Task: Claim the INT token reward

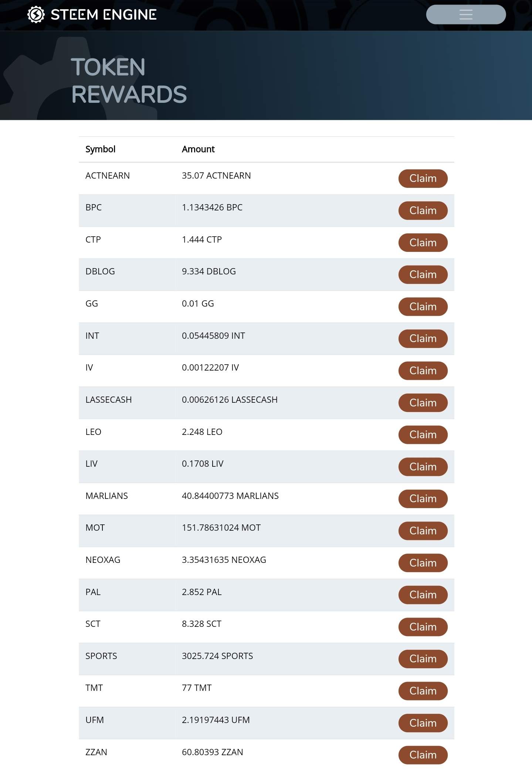Action: click(x=423, y=339)
